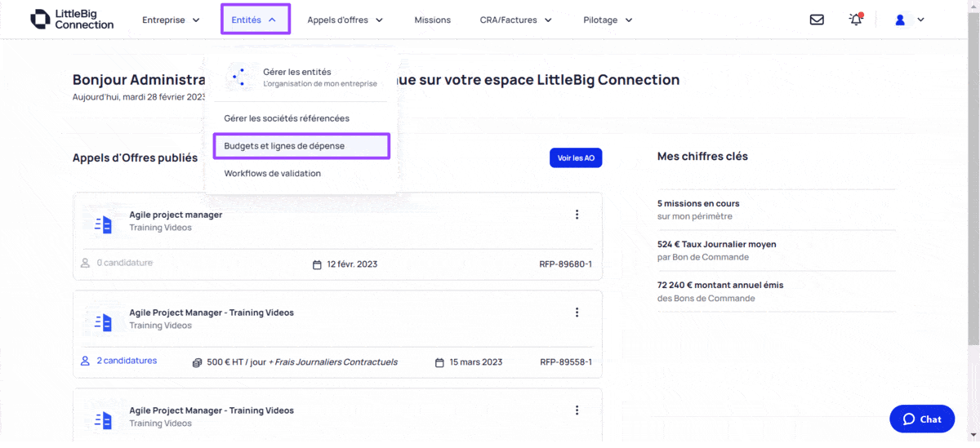Expand the Appels d'offres chevron arrow
This screenshot has height=448, width=980.
(x=379, y=20)
